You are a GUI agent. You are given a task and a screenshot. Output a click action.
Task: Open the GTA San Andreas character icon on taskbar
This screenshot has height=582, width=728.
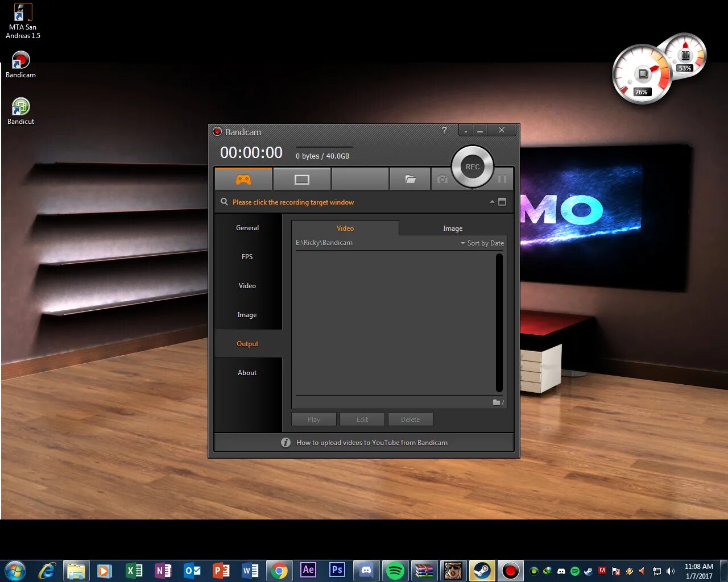point(453,570)
